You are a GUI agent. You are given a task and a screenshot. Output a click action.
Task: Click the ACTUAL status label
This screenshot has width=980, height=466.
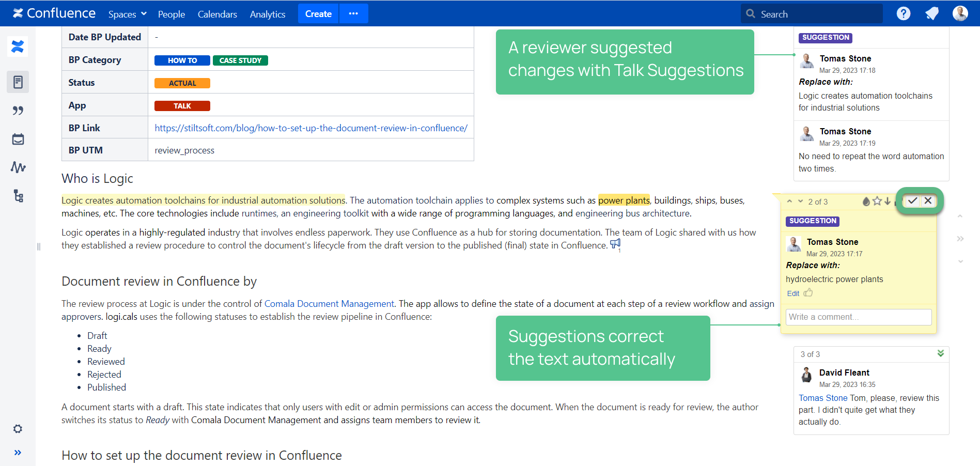click(x=182, y=83)
